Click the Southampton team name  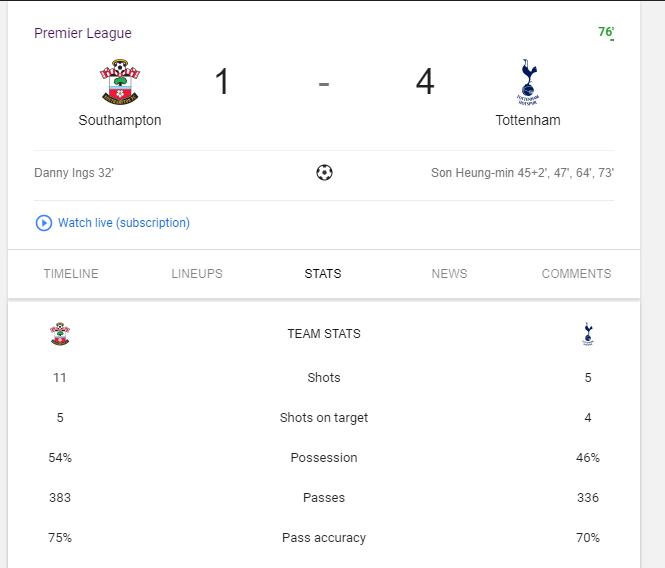tap(120, 120)
